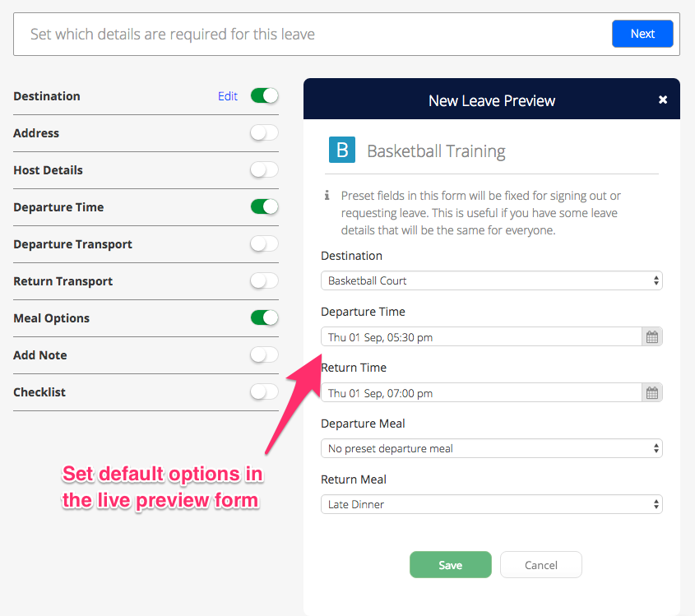Screen dimensions: 695x616
Task: Switch off the Departure Time toggle
Action: pyautogui.click(x=264, y=207)
